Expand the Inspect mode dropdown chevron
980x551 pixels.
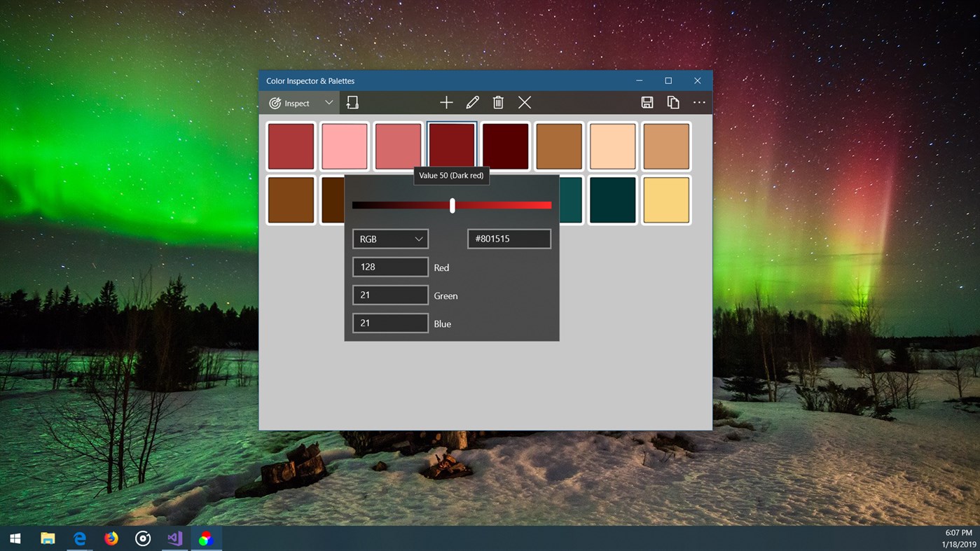tap(329, 102)
